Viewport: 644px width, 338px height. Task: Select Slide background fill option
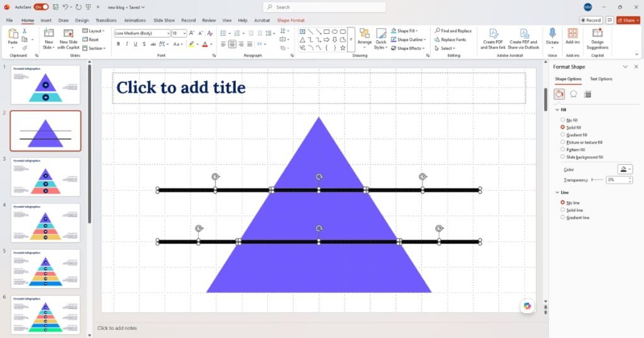pos(563,156)
